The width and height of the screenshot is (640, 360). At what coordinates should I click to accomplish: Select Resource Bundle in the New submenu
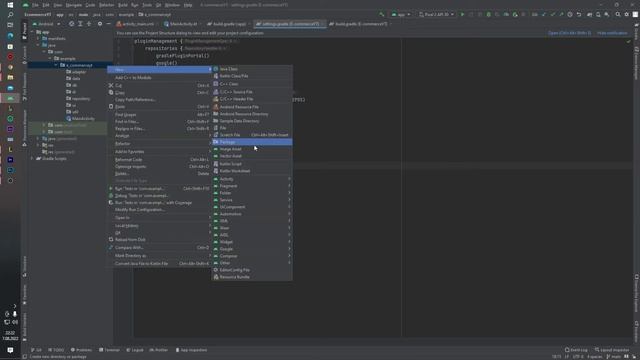[x=252, y=277]
